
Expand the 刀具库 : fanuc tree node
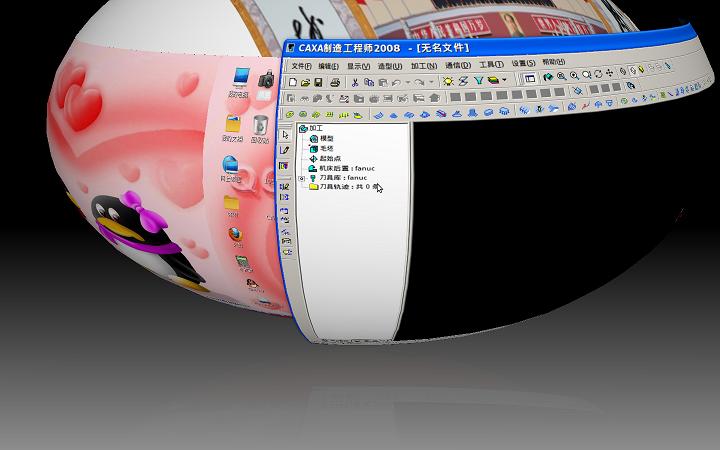301,178
